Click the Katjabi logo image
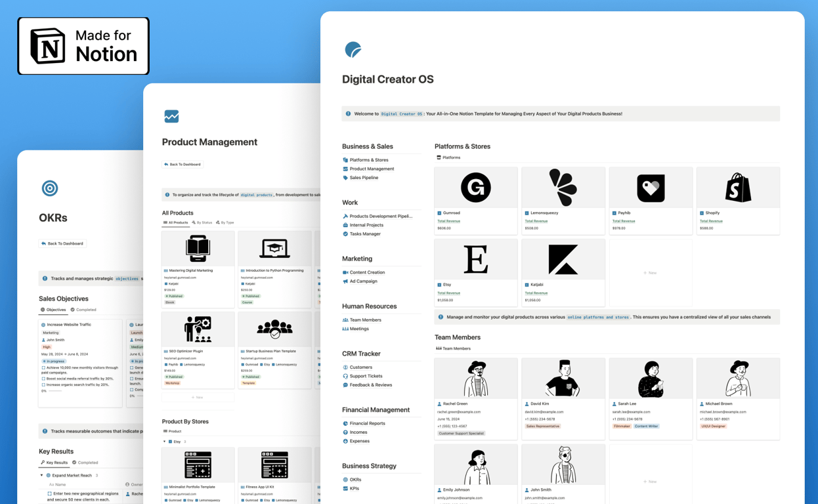Screen dimensions: 818x504 (x=563, y=259)
